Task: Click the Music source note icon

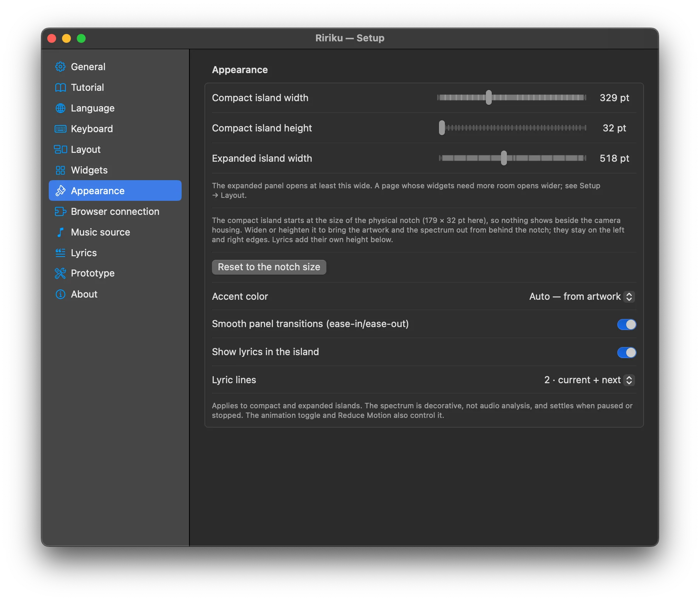Action: click(60, 232)
